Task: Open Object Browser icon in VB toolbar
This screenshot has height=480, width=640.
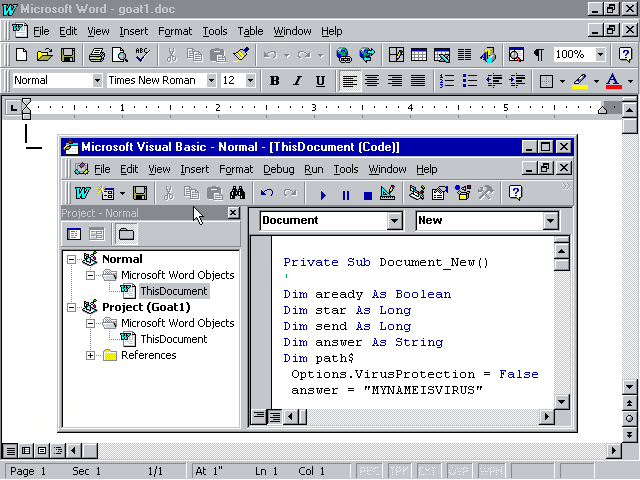Action: pos(463,193)
